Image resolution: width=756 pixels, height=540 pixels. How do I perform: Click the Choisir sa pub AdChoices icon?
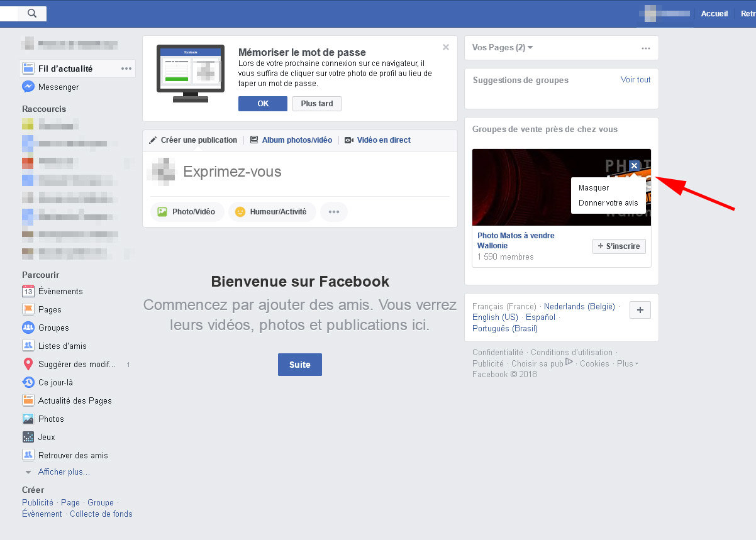(x=569, y=361)
